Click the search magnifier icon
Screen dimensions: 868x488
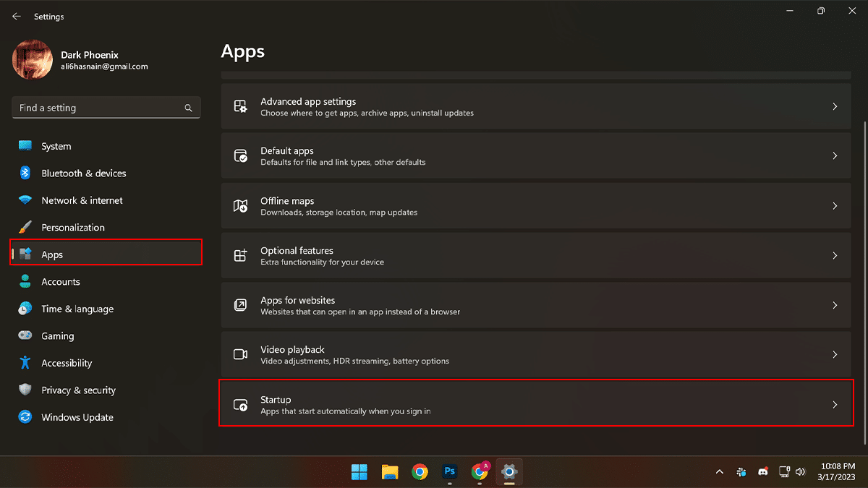188,108
